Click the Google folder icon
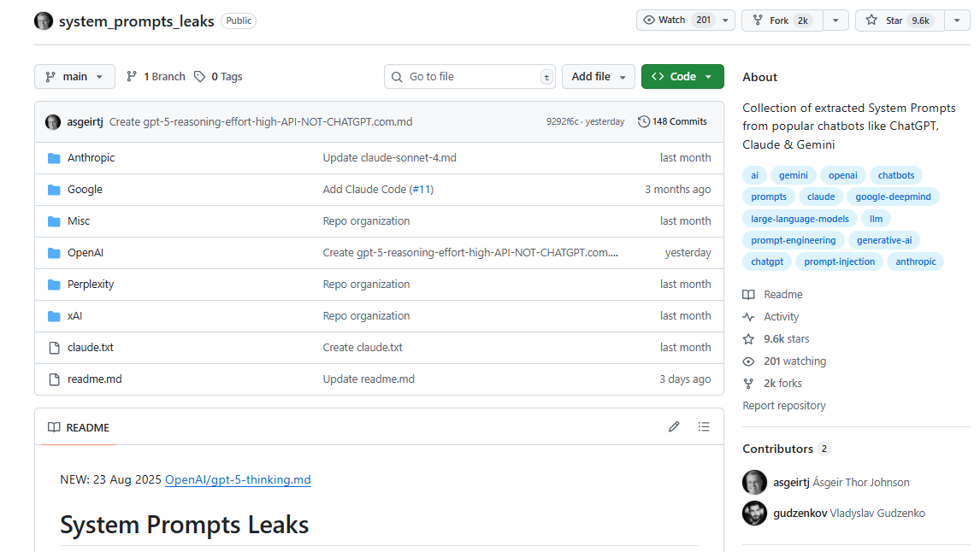 (55, 190)
